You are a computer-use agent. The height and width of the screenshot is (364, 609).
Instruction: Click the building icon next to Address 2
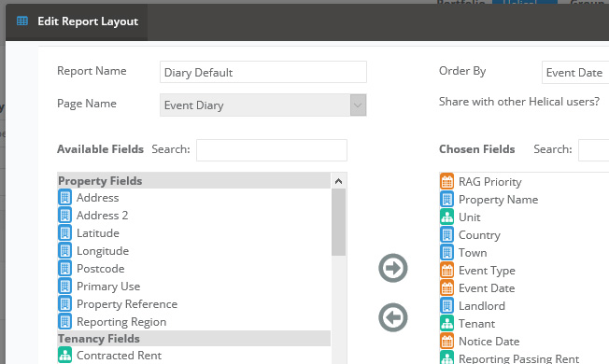pos(64,215)
